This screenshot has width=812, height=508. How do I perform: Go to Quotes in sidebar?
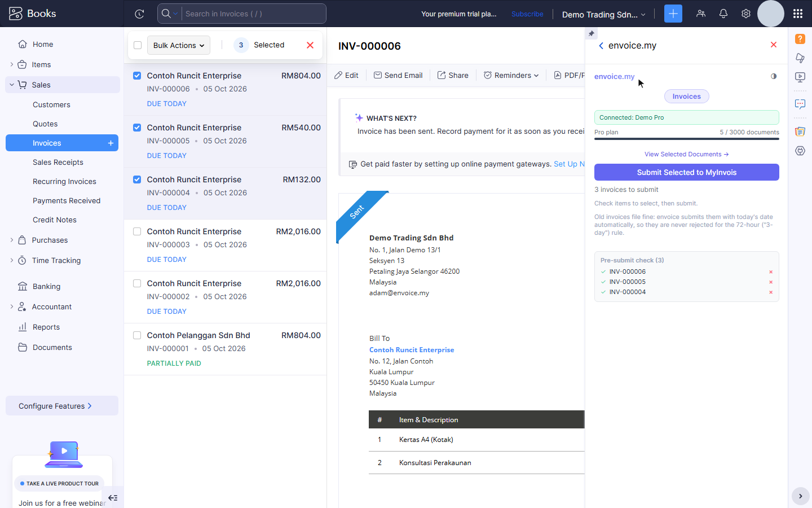pyautogui.click(x=45, y=124)
